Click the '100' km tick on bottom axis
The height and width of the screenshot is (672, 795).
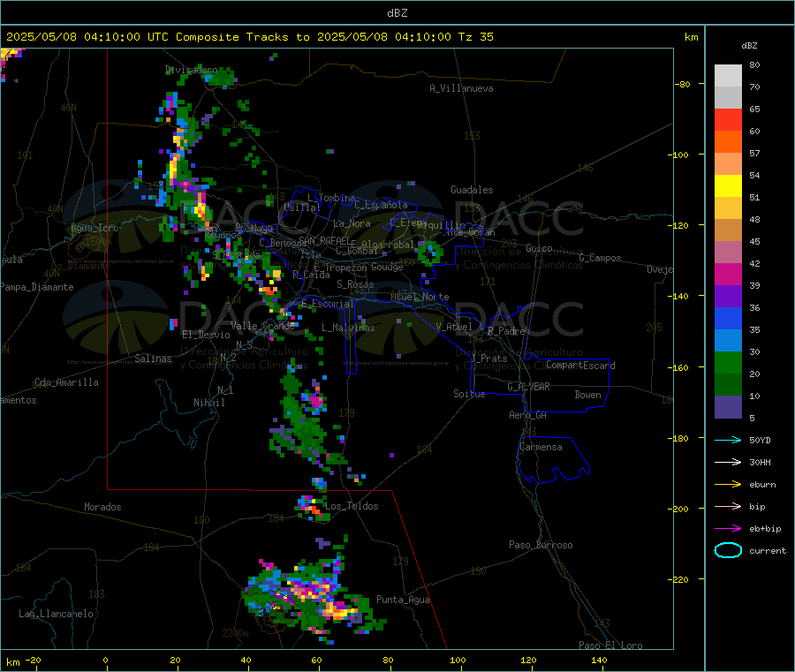pyautogui.click(x=458, y=660)
